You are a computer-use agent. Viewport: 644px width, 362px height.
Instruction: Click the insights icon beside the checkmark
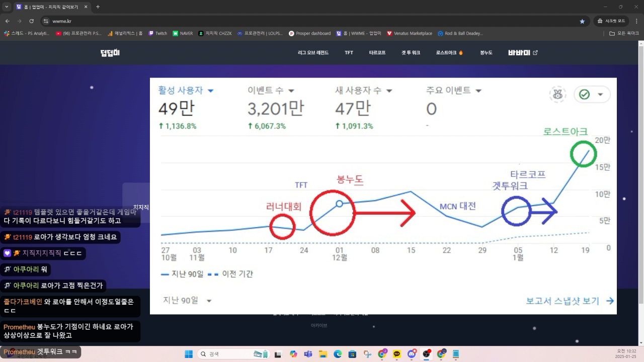pyautogui.click(x=557, y=95)
